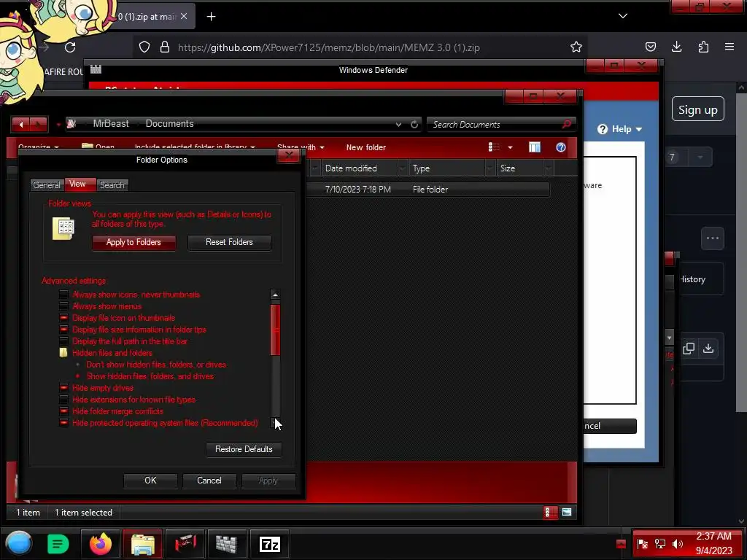List all tabs dropdown arrow

623,16
